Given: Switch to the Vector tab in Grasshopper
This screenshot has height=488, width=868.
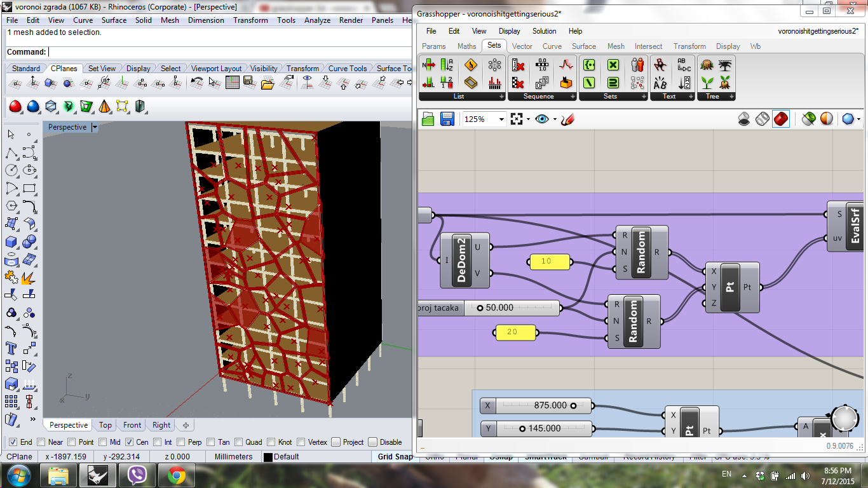Looking at the screenshot, I should click(522, 46).
